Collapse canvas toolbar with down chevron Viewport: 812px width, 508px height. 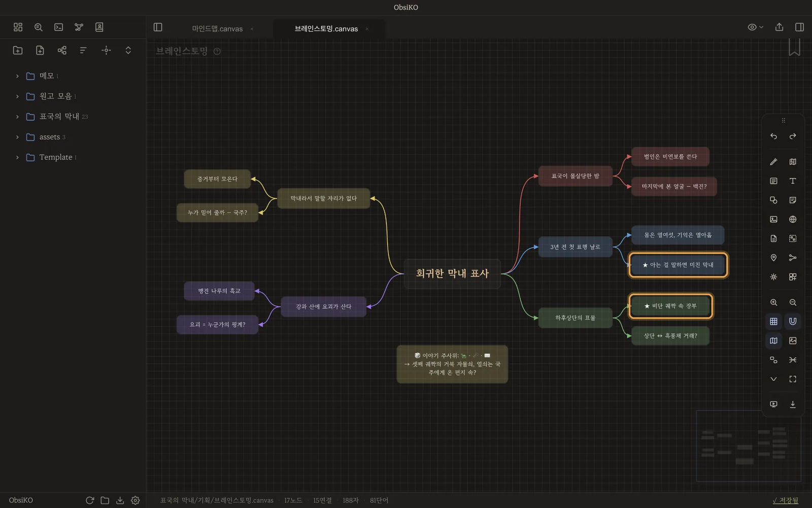click(x=773, y=379)
